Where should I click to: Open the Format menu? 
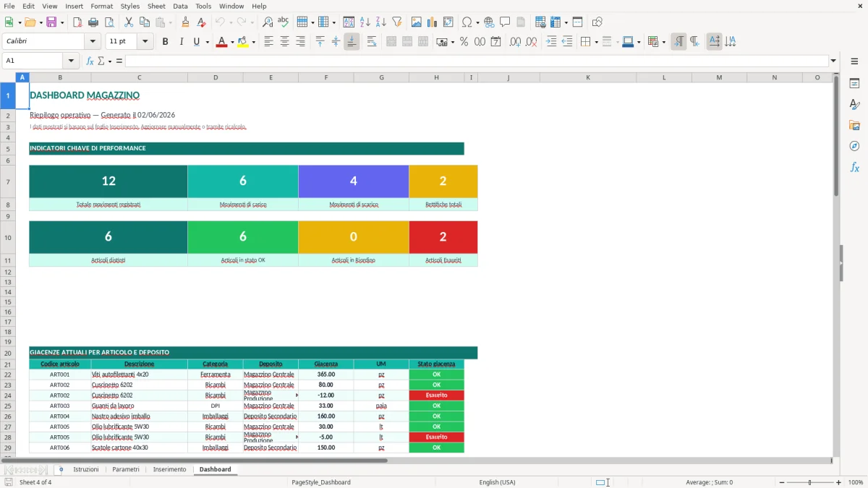click(101, 6)
